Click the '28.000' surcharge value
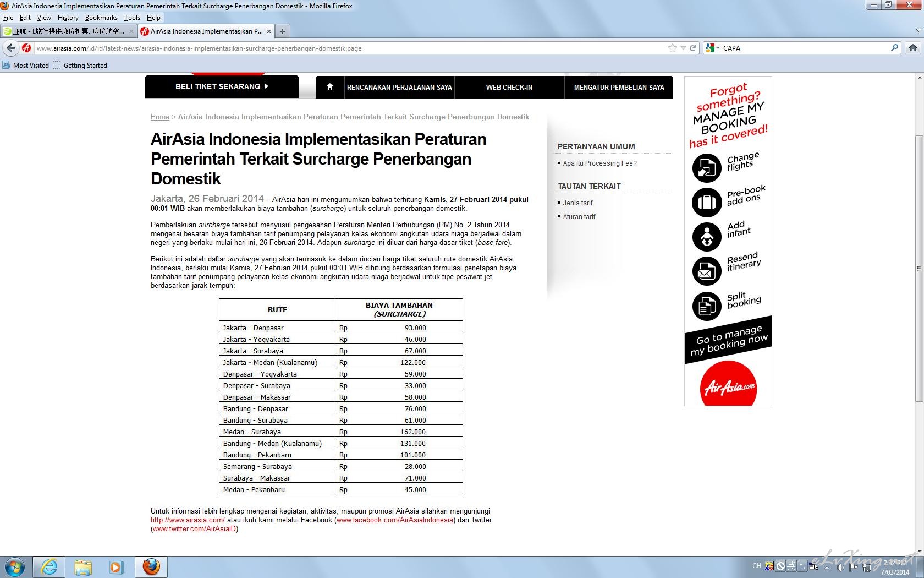The width and height of the screenshot is (924, 578). pyautogui.click(x=415, y=466)
